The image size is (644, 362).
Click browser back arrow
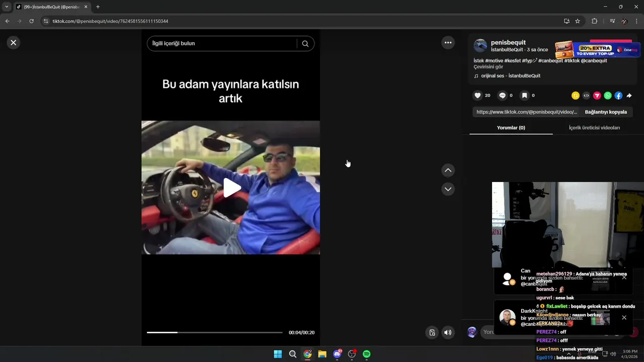tap(7, 21)
